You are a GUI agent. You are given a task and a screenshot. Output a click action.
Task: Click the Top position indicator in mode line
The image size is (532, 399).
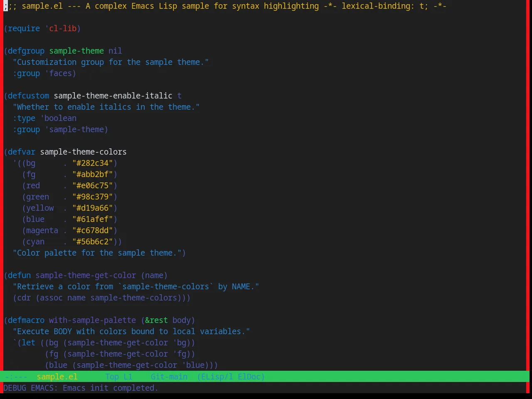tap(112, 377)
